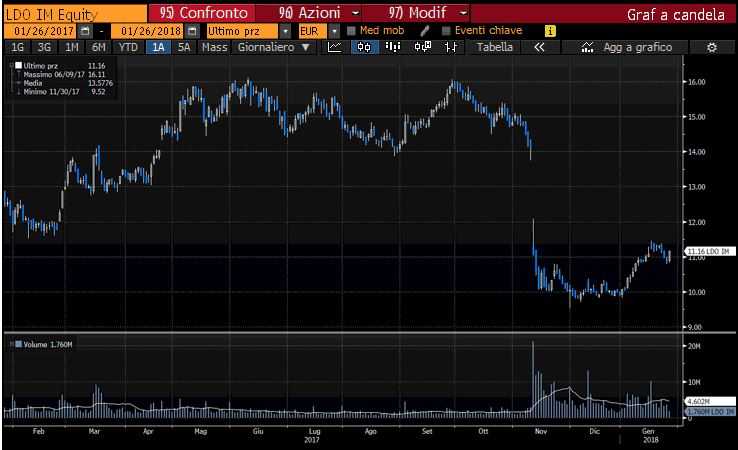This screenshot has width=738, height=450.
Task: Click the 4.602M volume average label
Action: 709,402
